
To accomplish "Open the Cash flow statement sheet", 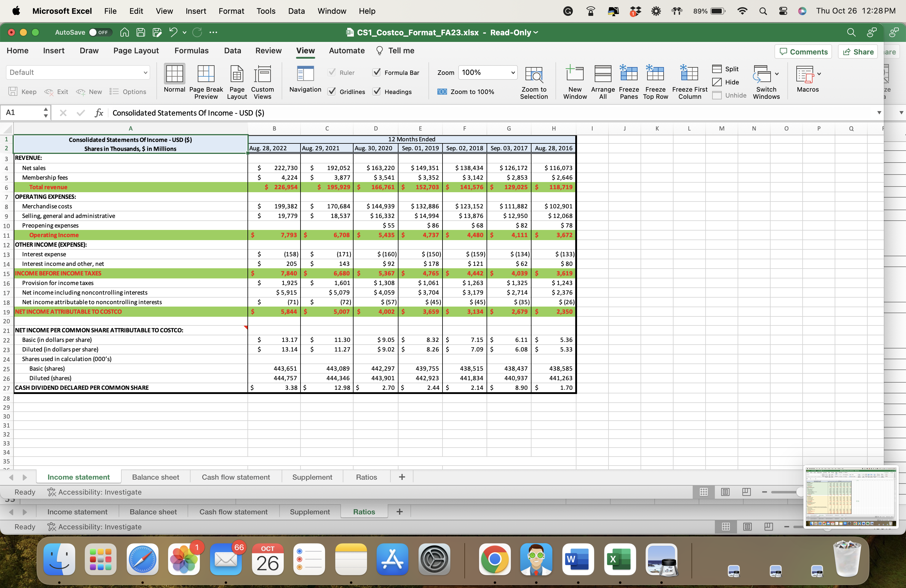I will coord(235,477).
